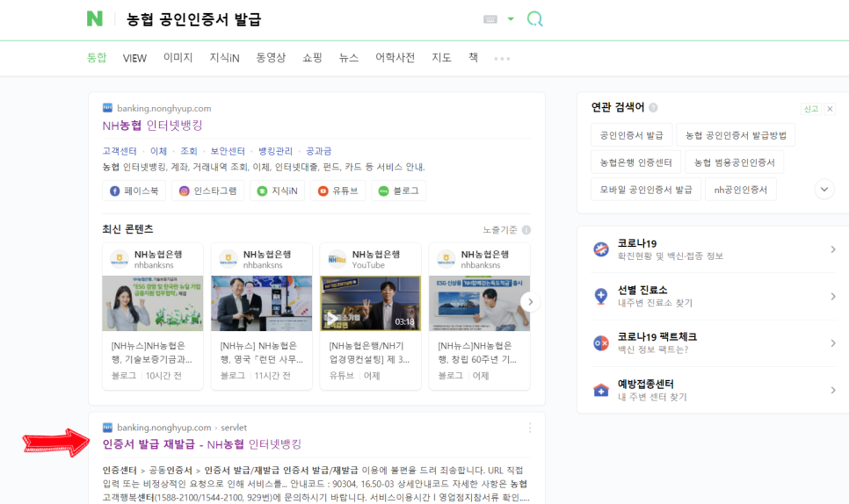Select related search 공인인증서 발급
Image resolution: width=849 pixels, height=504 pixels.
[x=631, y=135]
